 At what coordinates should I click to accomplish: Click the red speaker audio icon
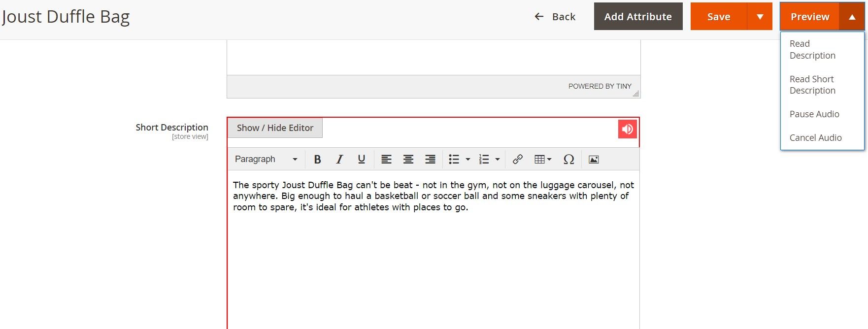[627, 129]
